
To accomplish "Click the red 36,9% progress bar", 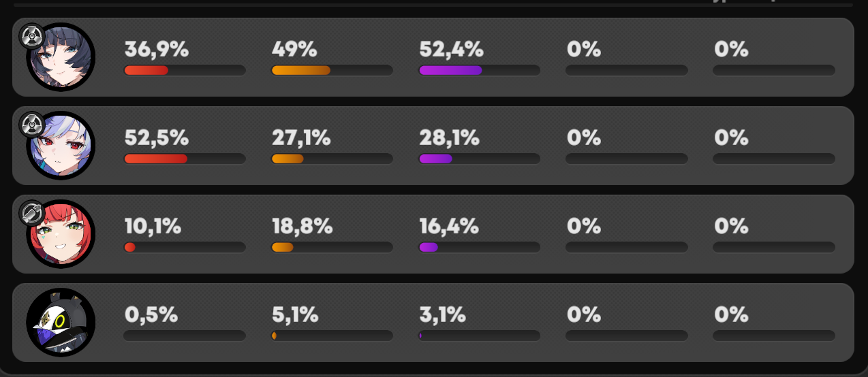I will (185, 70).
